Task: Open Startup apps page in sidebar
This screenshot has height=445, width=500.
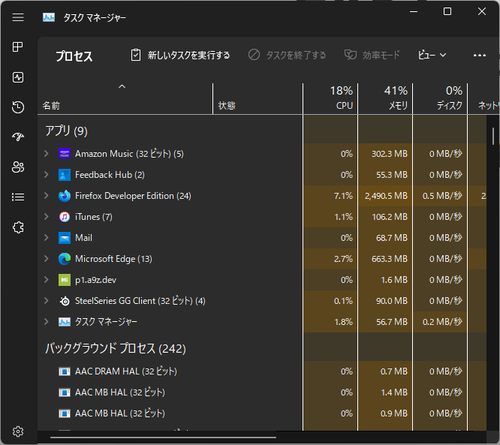Action: point(18,137)
